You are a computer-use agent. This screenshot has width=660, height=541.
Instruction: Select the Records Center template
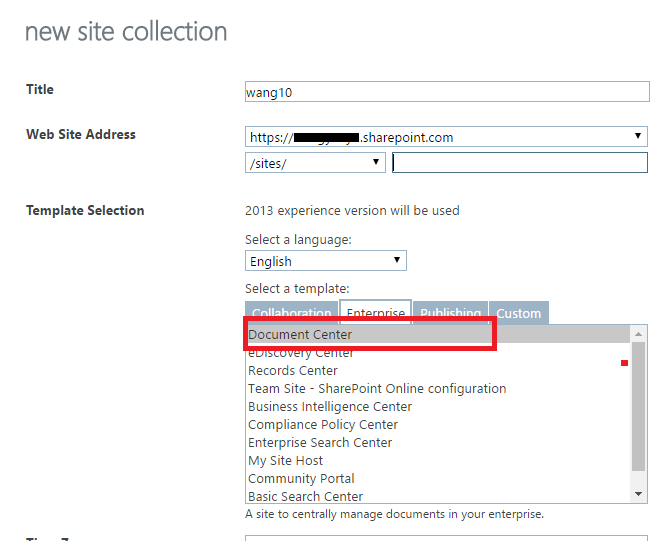tap(438, 370)
